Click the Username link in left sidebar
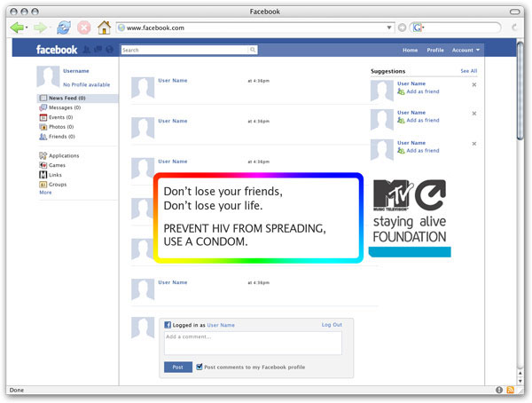Screen dimensions: 532x403 point(76,71)
